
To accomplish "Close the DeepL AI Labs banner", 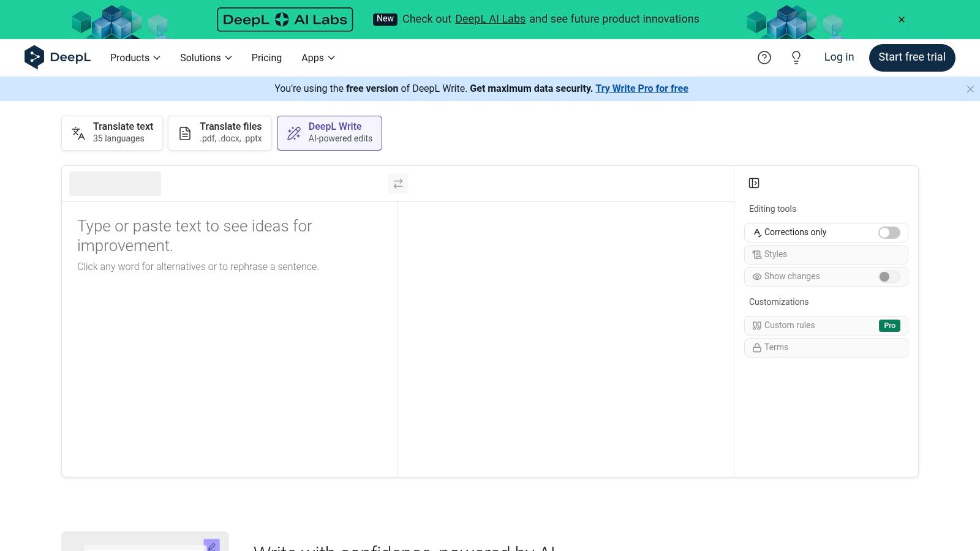I will (901, 20).
